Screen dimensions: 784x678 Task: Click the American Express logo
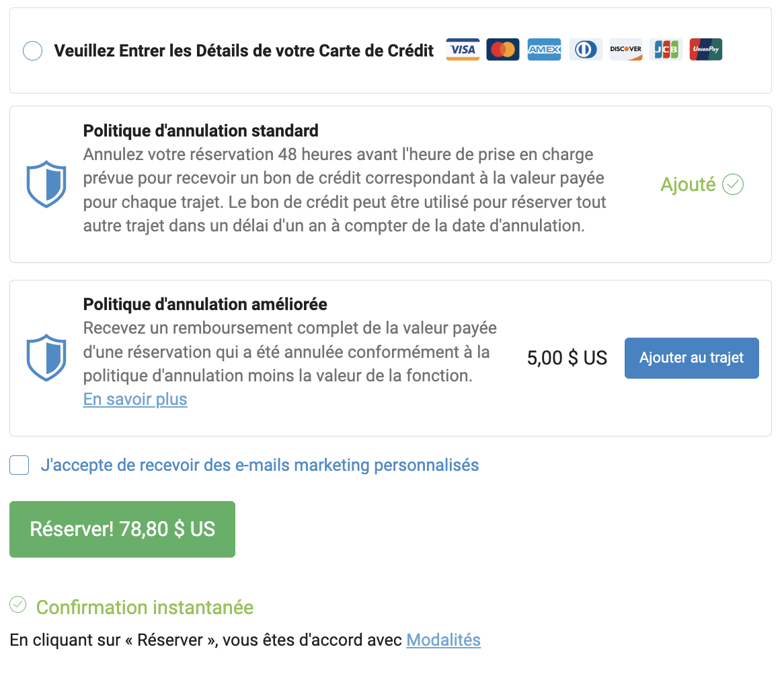pyautogui.click(x=544, y=50)
